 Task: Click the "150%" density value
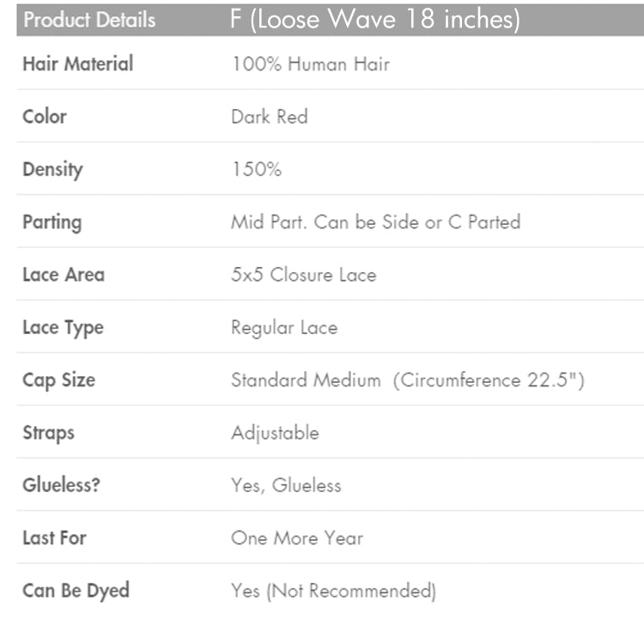pos(256,169)
